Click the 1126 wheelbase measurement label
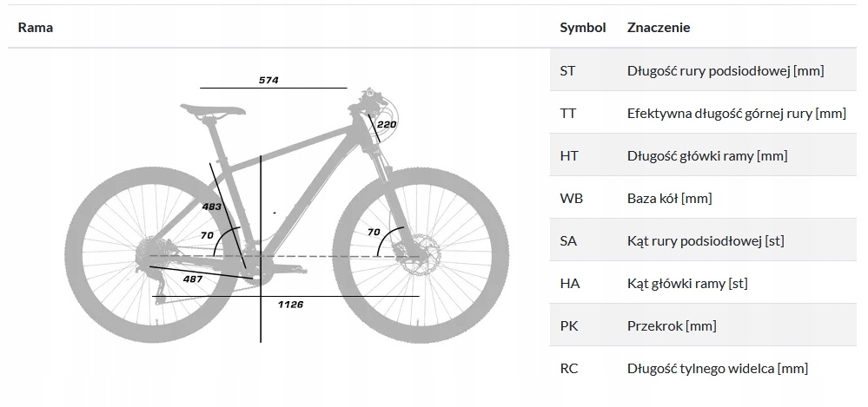This screenshot has width=868, height=407. pos(290,304)
